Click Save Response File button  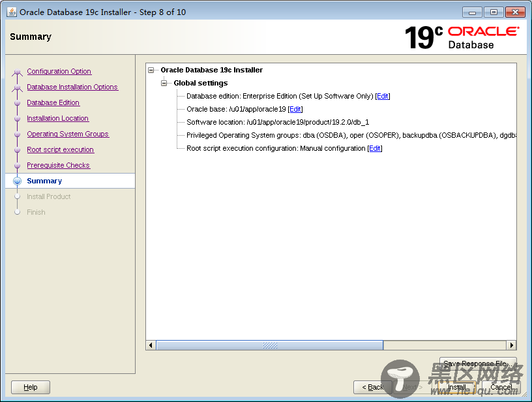click(478, 363)
